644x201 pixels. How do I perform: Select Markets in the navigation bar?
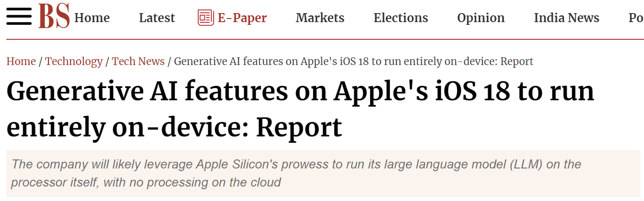coord(320,18)
